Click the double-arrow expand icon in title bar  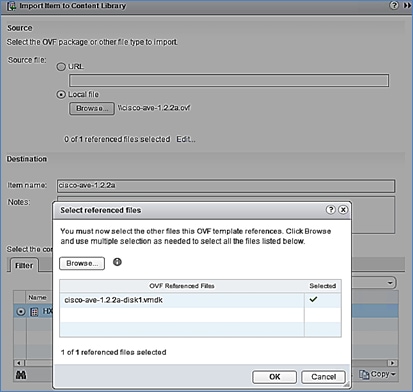point(407,5)
